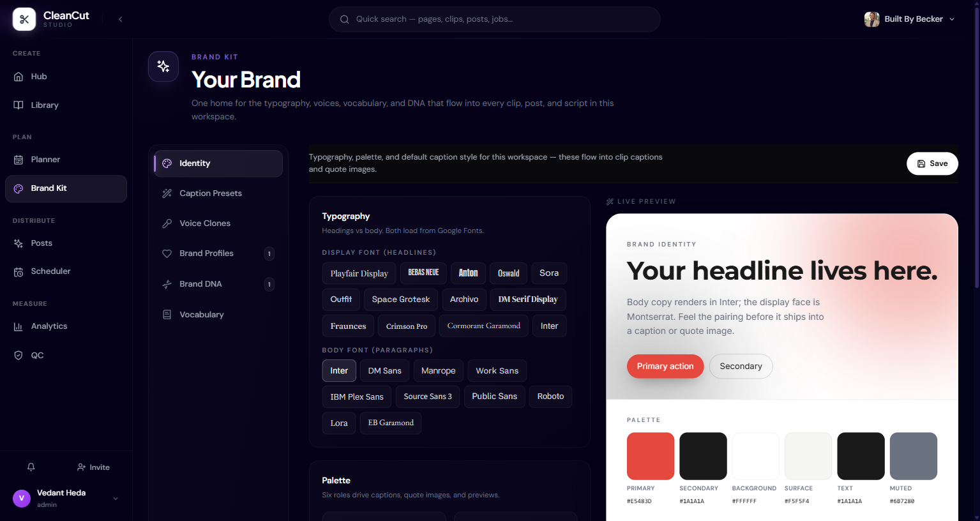980x521 pixels.
Task: Click the Surface #F5F5F4 color swatch
Action: click(x=808, y=457)
